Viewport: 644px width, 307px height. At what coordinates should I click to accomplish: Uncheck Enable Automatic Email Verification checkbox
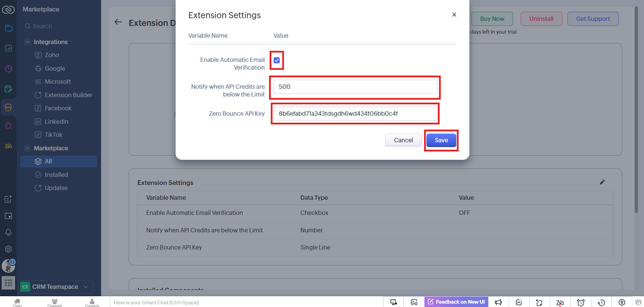pyautogui.click(x=277, y=60)
